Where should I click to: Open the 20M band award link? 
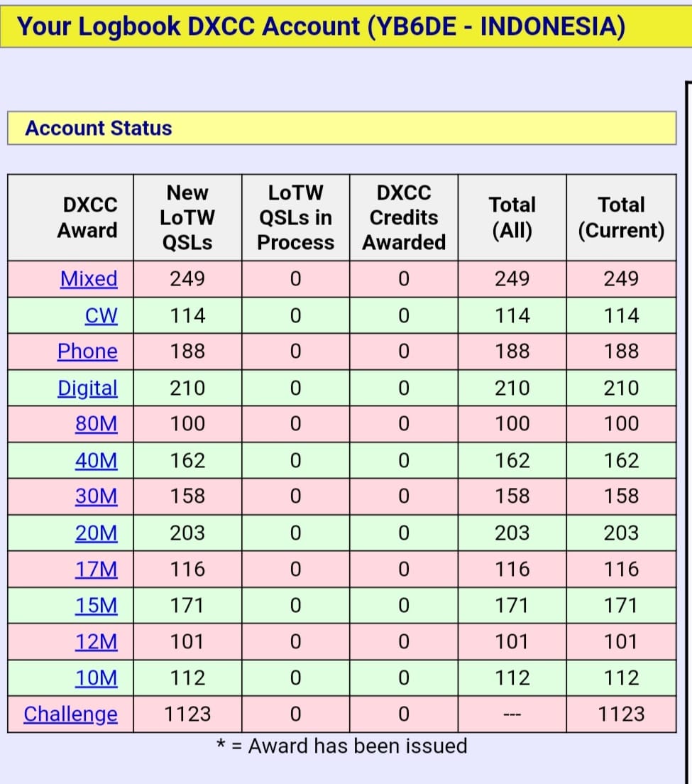[x=97, y=533]
